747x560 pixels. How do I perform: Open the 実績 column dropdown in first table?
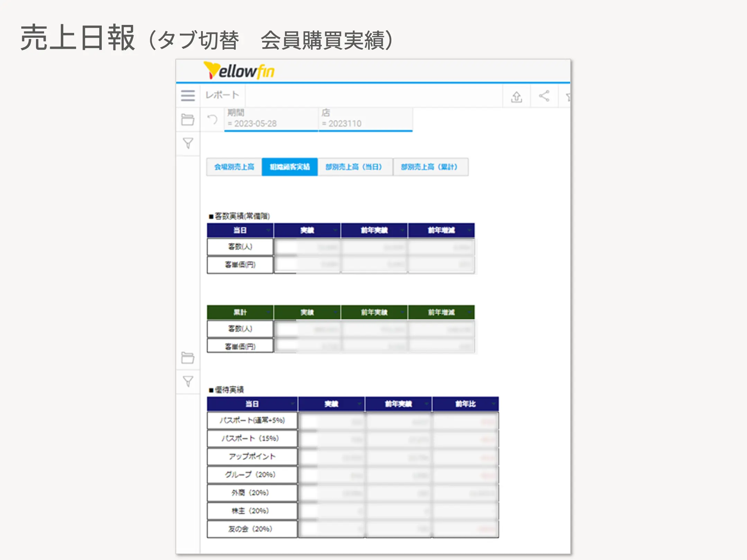click(335, 230)
